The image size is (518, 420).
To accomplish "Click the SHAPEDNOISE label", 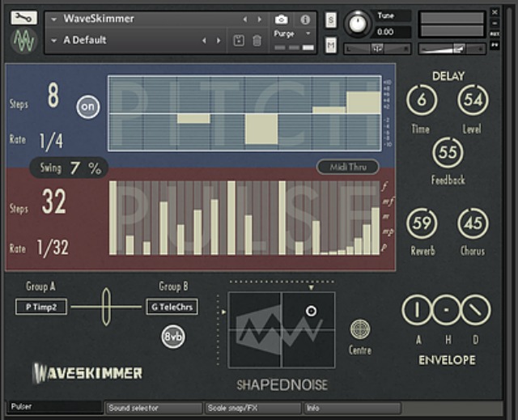I will [282, 385].
